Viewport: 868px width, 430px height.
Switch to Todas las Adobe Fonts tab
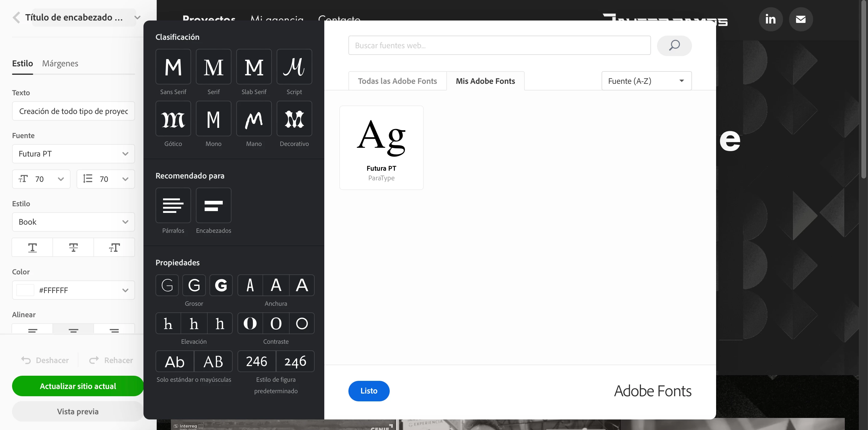[397, 81]
